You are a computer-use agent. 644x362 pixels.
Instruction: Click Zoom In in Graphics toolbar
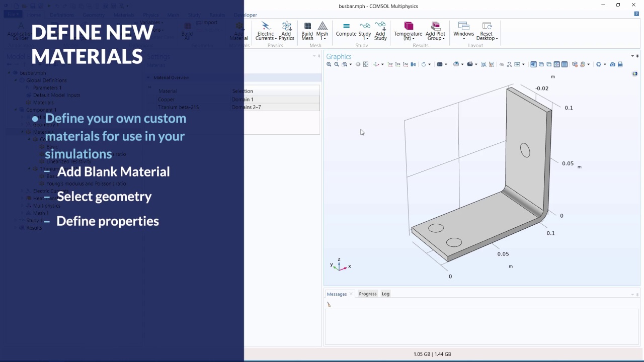(x=329, y=64)
